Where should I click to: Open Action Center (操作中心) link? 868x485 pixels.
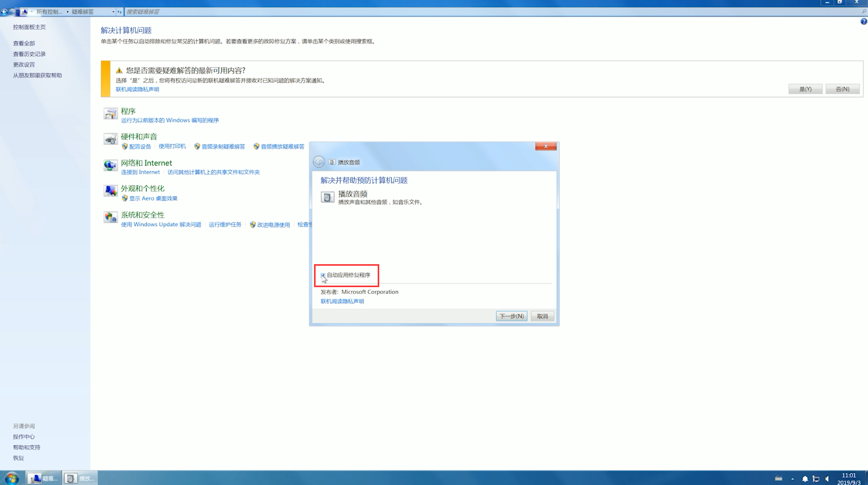coord(24,436)
